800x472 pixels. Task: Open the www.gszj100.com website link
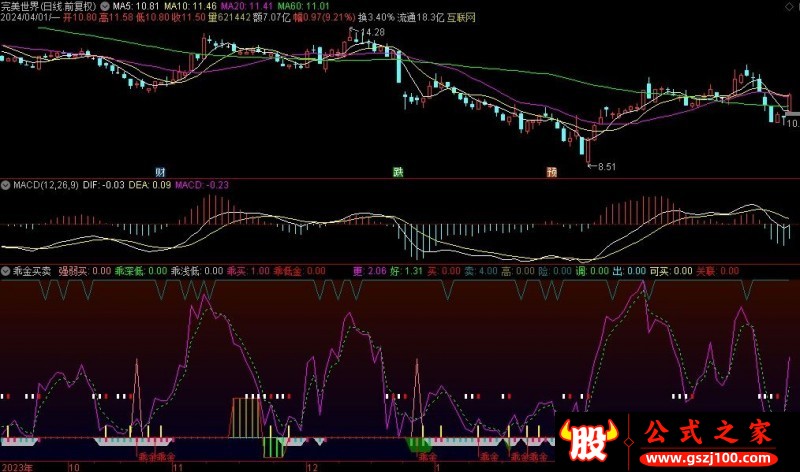706,457
